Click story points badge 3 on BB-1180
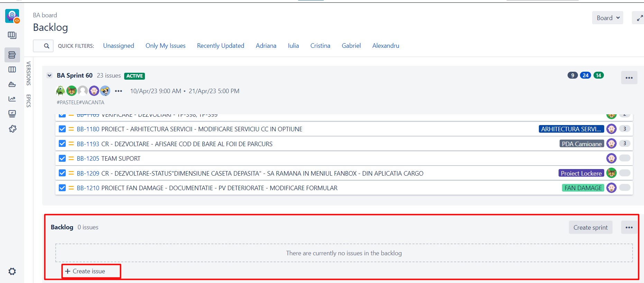Image resolution: width=644 pixels, height=283 pixels. coord(625,129)
